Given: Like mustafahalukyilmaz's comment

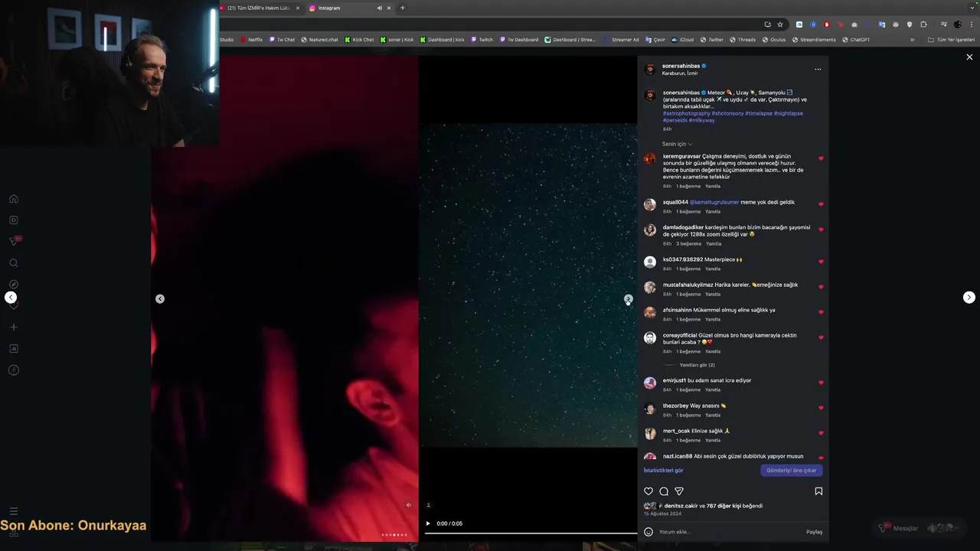Looking at the screenshot, I should point(822,287).
